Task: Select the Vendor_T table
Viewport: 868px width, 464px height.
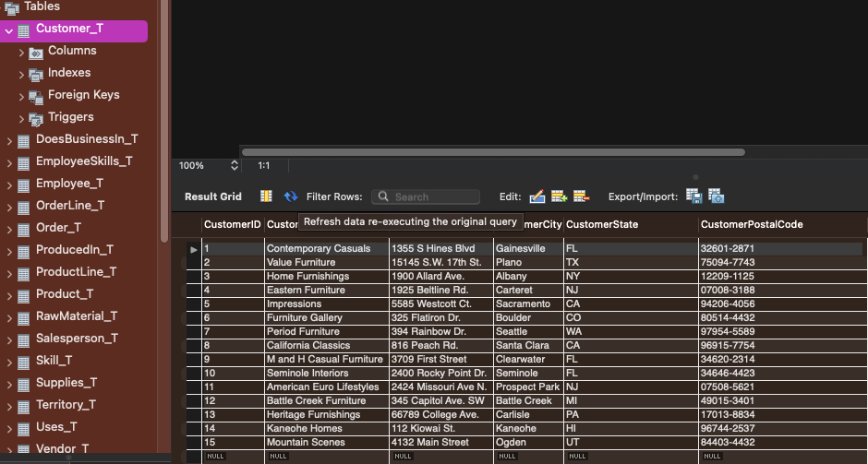Action: 62,448
